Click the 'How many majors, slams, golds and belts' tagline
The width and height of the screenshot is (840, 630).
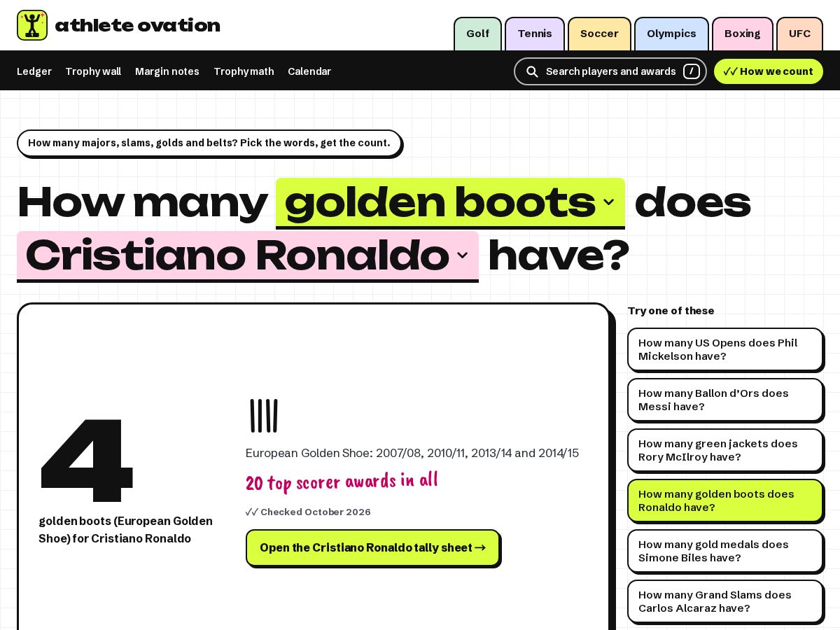[209, 143]
